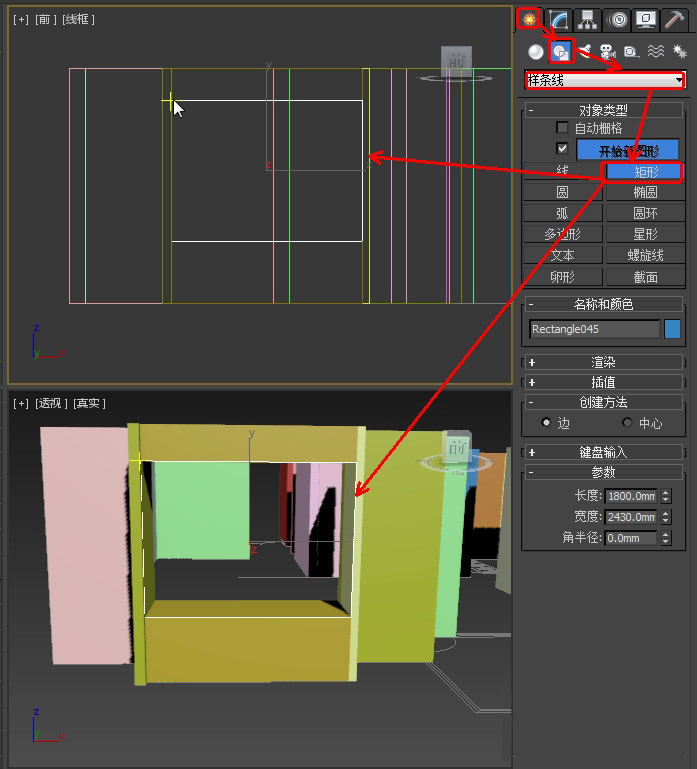Choose the 弧 arc button
Screen dimensions: 697x769
click(563, 213)
